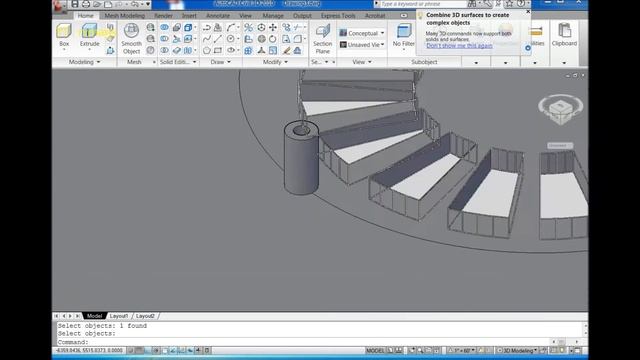Select the Polygon tool in Draw panel
640x360 pixels.
(x=207, y=50)
